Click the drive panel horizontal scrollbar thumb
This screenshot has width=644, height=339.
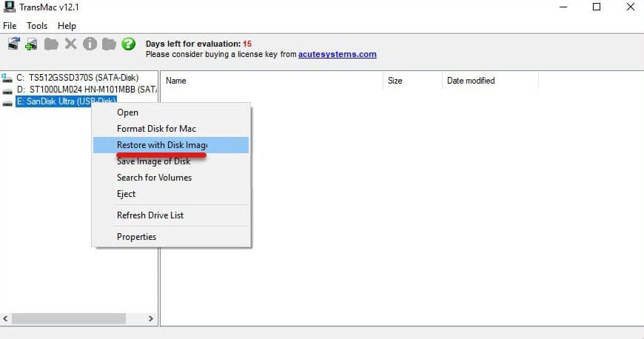point(69,318)
